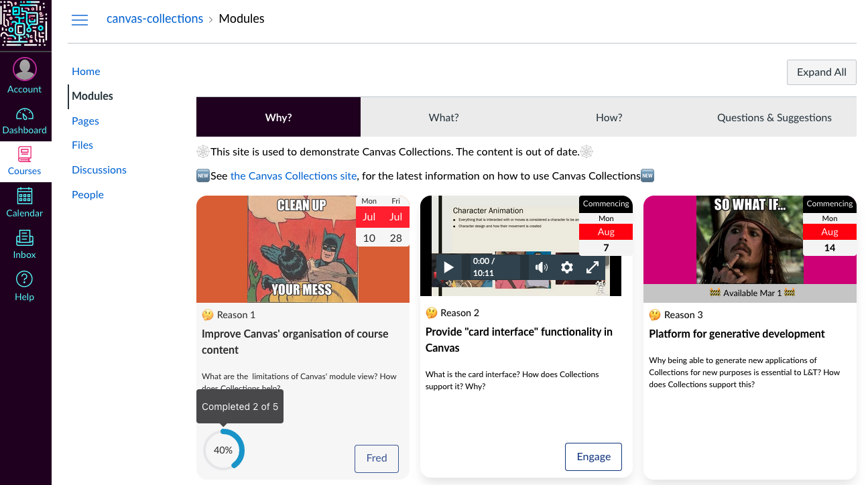
Task: Open the Questions & Suggestions tab
Action: (x=774, y=117)
